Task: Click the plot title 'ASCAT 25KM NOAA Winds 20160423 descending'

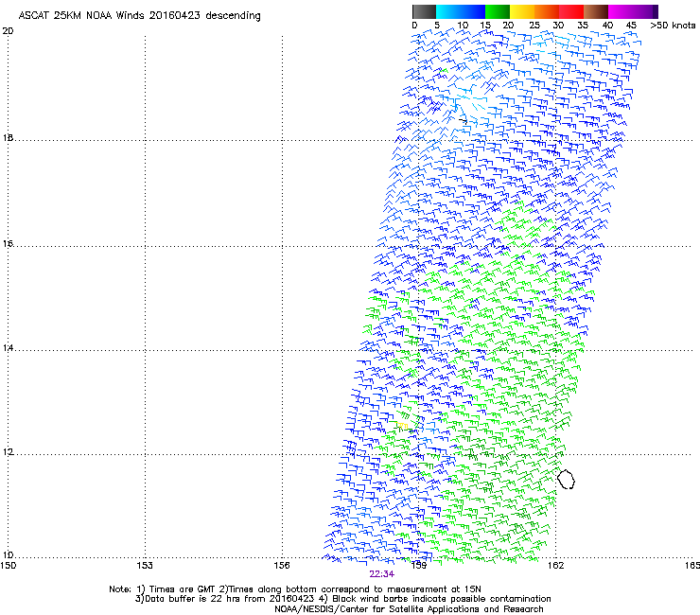Action: pos(139,15)
